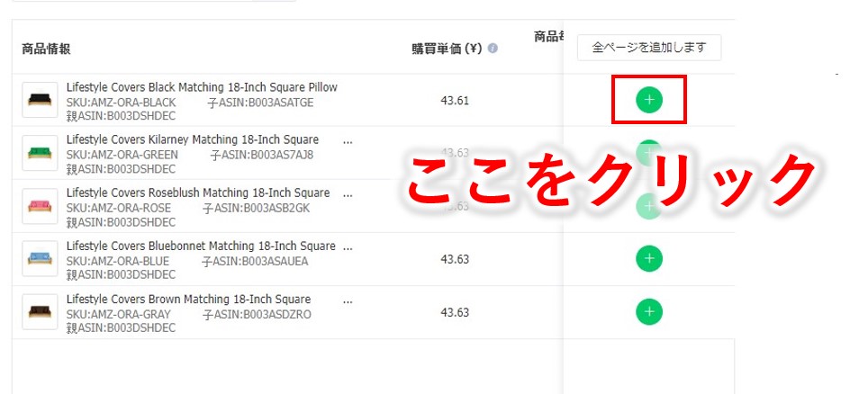Click the 購買単価 (¥) column header
This screenshot has width=868, height=394.
click(448, 49)
